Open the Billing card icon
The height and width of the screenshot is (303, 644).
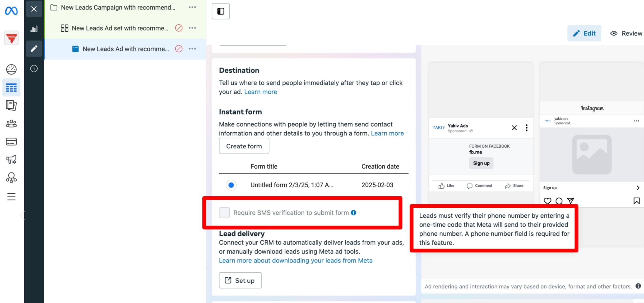click(11, 142)
